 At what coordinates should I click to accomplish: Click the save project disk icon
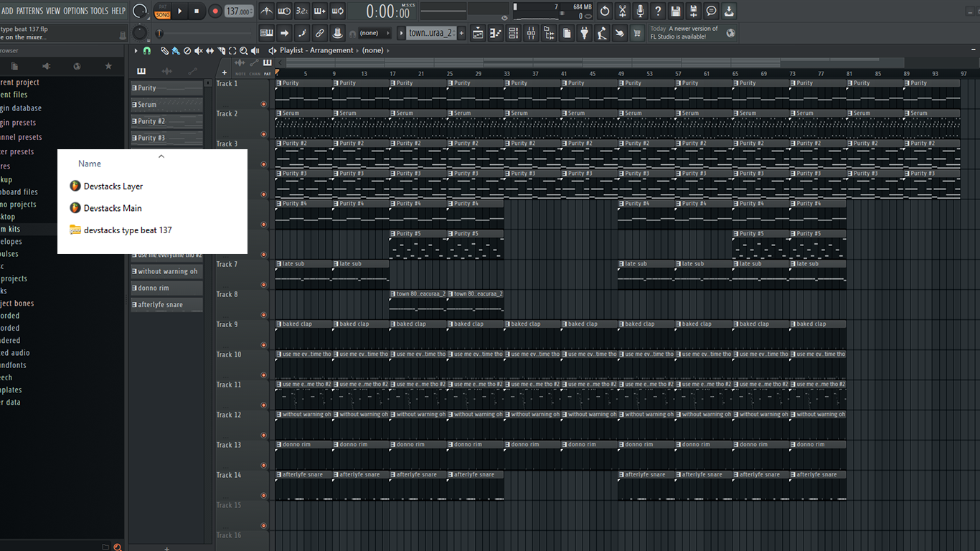pos(675,11)
